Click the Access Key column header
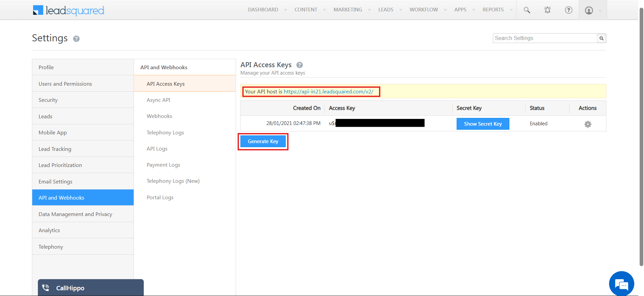644x296 pixels. pos(342,108)
